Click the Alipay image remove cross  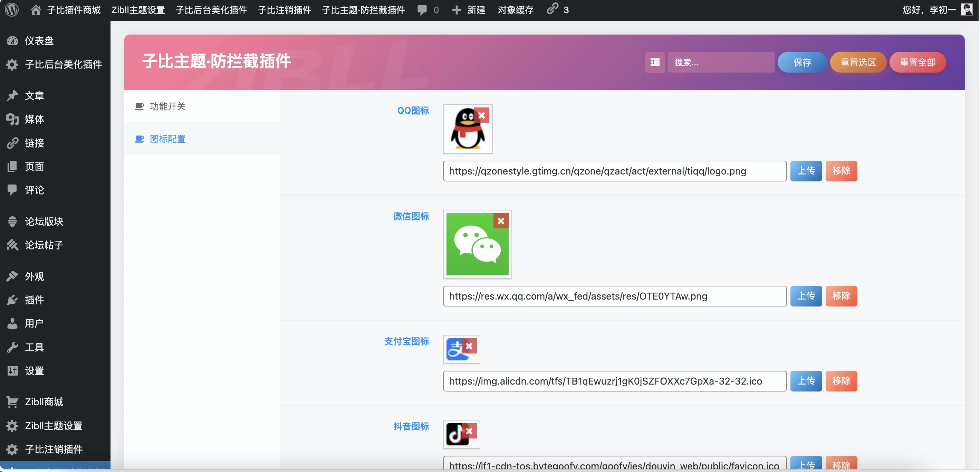(470, 346)
